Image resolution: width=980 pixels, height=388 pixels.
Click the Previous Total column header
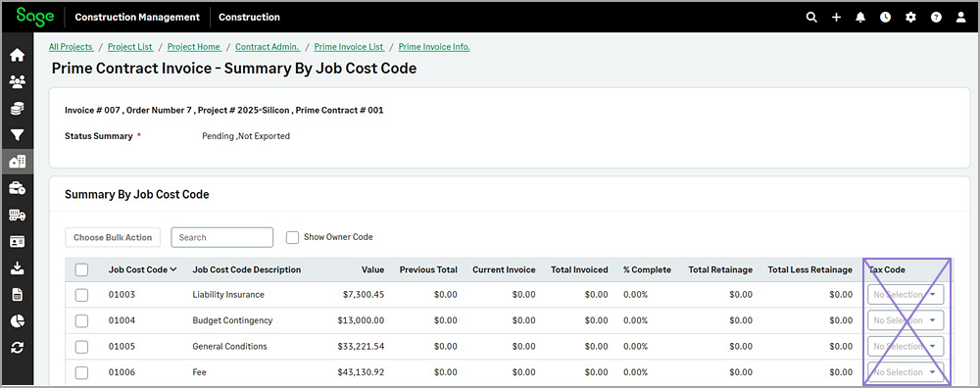click(x=429, y=269)
